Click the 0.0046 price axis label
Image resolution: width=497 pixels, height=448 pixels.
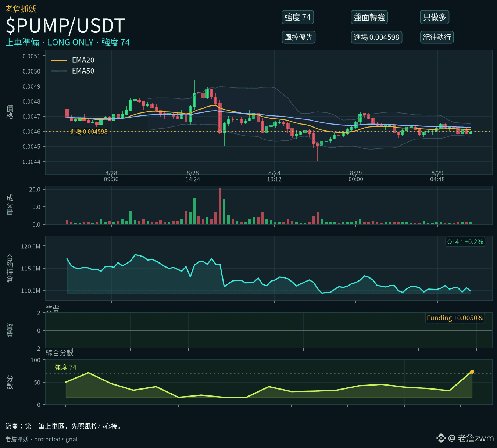tap(32, 132)
